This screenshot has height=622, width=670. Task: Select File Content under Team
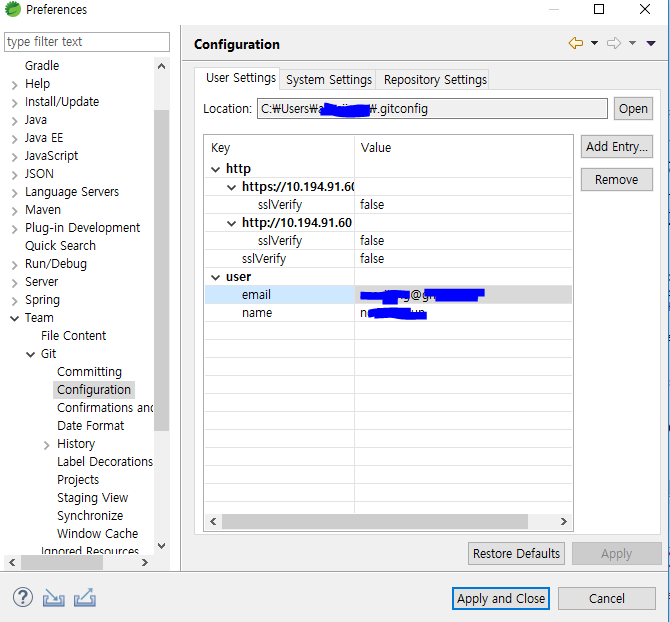point(73,336)
